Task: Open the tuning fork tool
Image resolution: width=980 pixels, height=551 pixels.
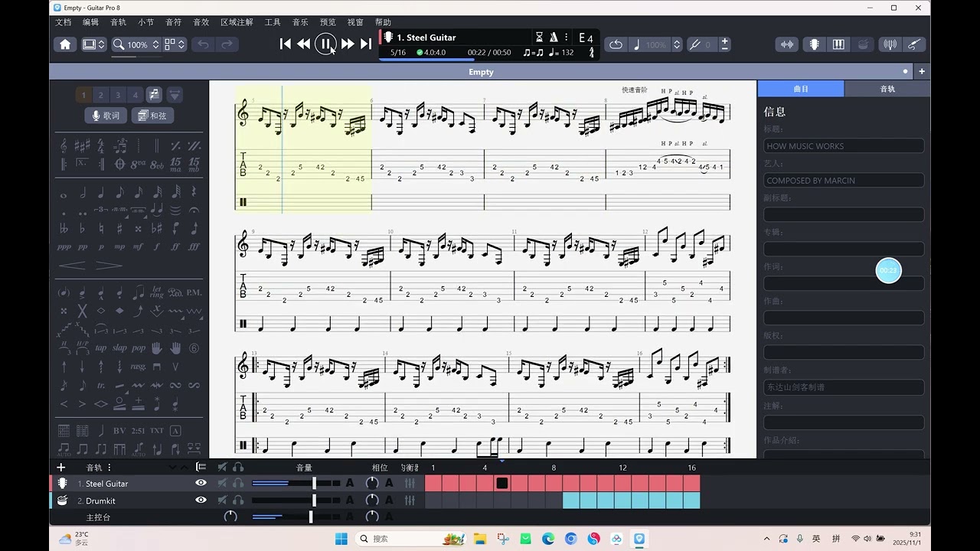Action: 695,44
